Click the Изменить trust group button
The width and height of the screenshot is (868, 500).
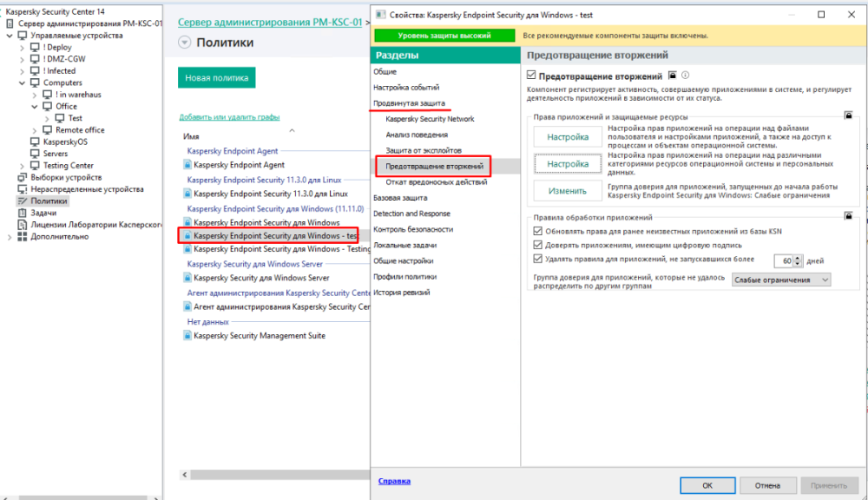tap(568, 190)
